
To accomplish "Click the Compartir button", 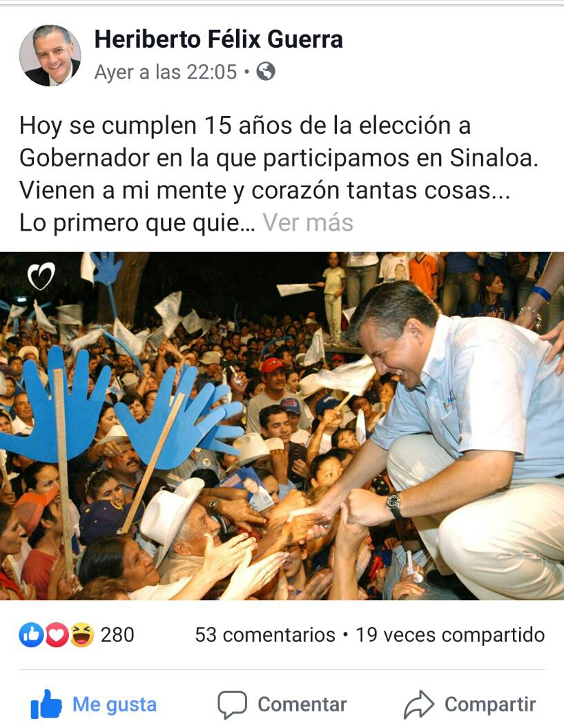I will pos(469,705).
